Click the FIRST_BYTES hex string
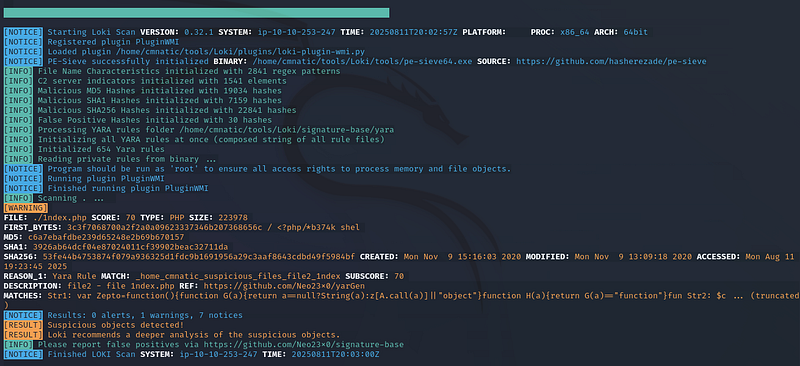This screenshot has width=800, height=366. click(165, 227)
